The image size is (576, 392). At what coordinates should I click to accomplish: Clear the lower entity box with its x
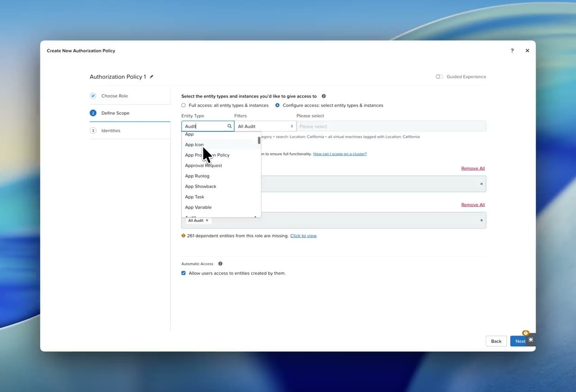pos(481,220)
